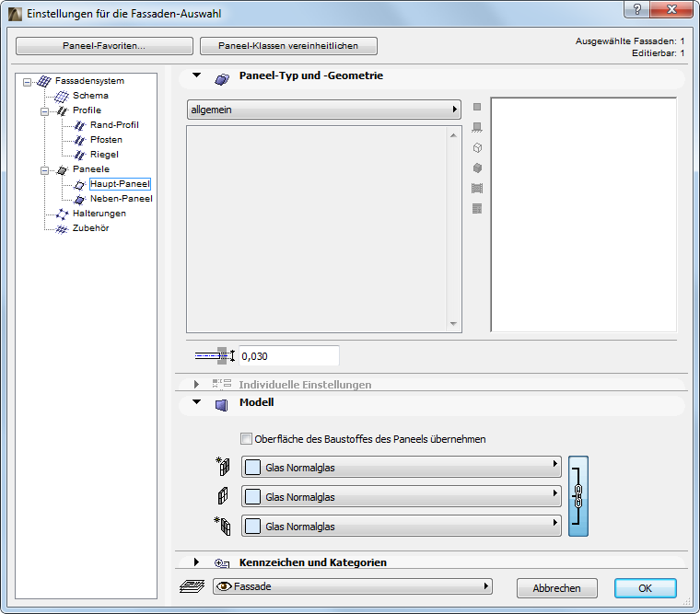Screen dimensions: 700x614
Task: Click the Modell section icon
Action: pyautogui.click(x=221, y=405)
